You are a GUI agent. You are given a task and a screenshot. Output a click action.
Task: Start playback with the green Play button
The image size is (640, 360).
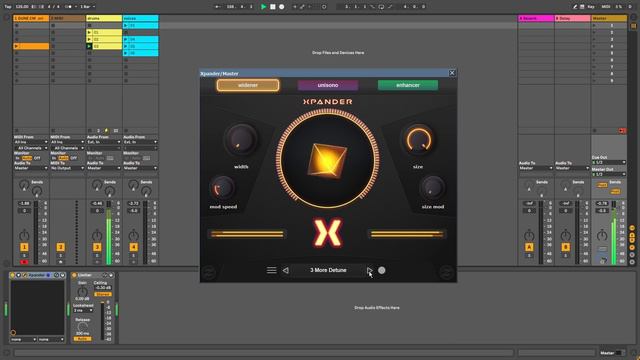tap(263, 7)
